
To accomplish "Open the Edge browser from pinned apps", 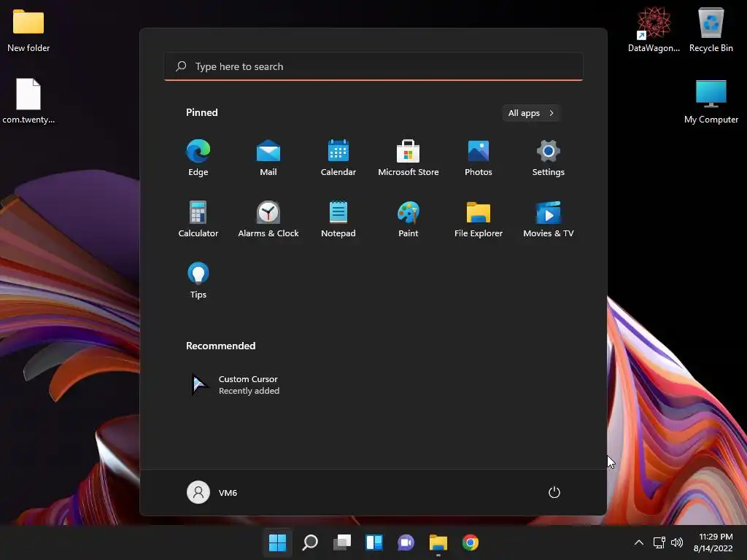I will [198, 158].
